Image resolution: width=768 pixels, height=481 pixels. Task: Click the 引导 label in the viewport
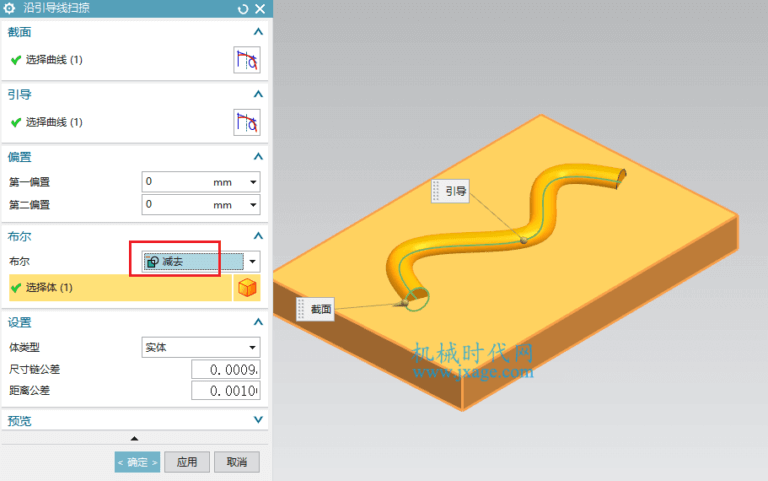point(450,191)
